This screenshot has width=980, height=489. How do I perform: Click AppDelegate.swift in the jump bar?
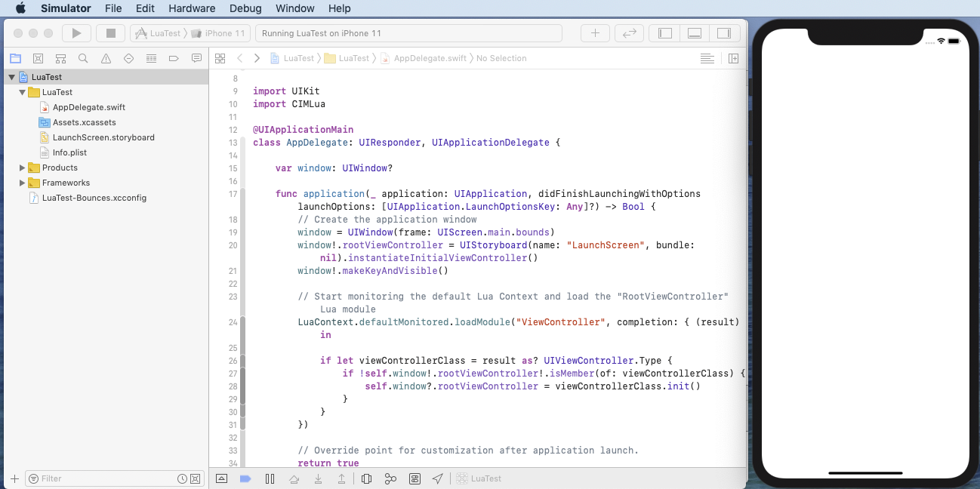(424, 58)
